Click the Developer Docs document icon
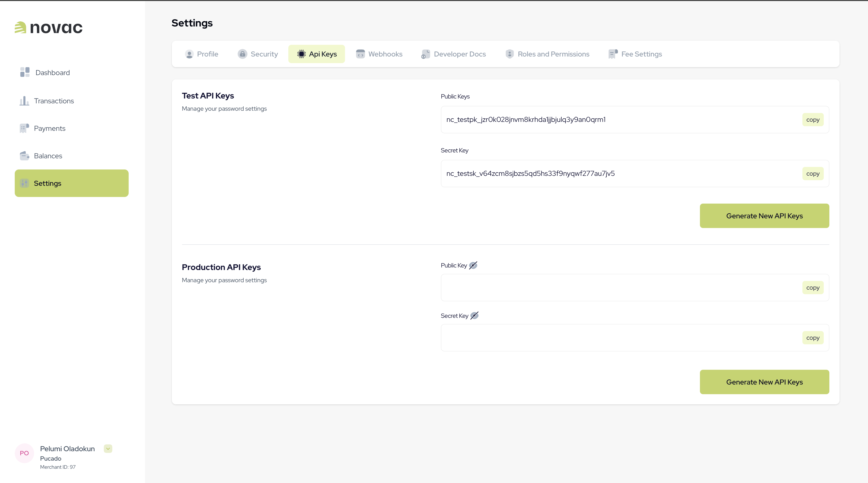The image size is (868, 483). [x=425, y=54]
